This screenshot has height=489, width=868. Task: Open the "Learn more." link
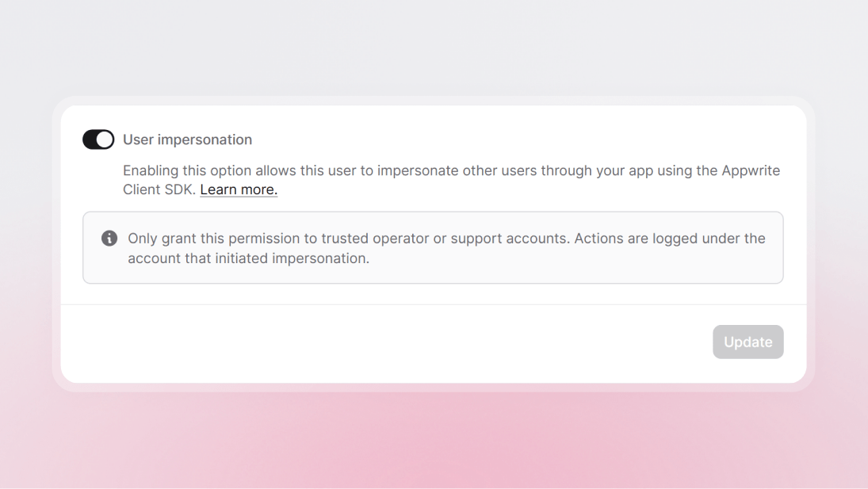[x=239, y=189]
